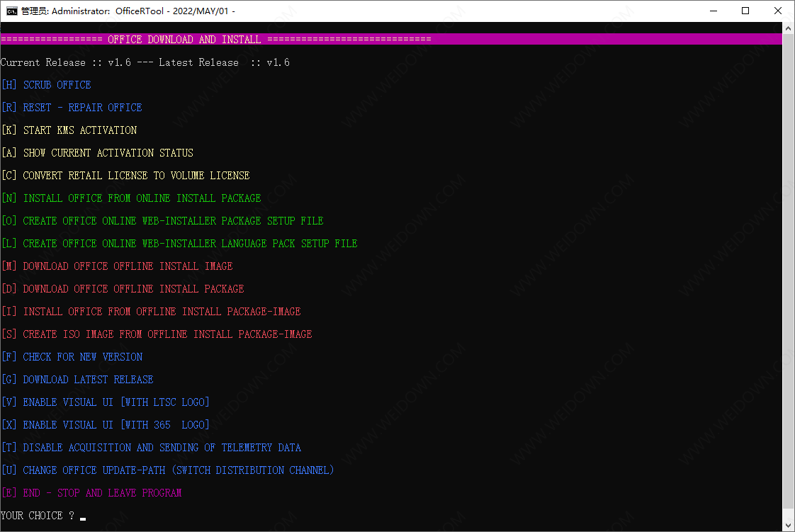Screen dimensions: 795x532
Task: Click '[N] INSTALL OFFICE FROM ONLINE INSTALL PACKAGE'
Action: coord(131,198)
